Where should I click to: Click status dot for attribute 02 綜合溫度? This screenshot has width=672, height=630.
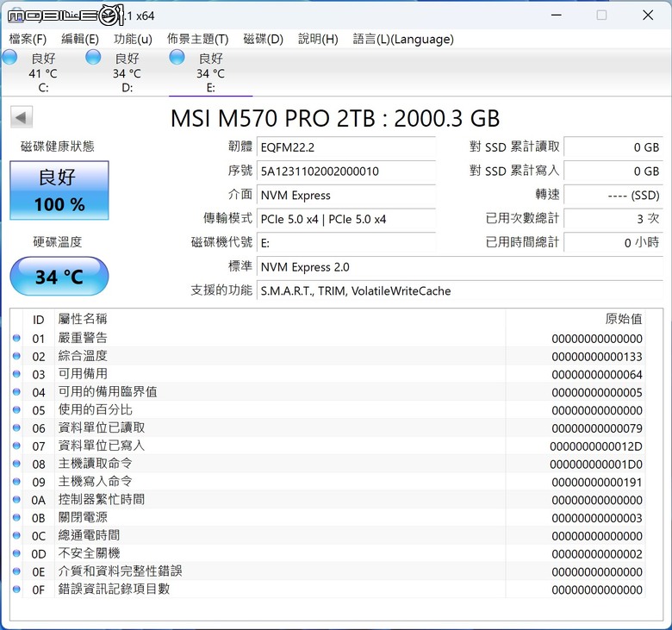pyautogui.click(x=16, y=356)
